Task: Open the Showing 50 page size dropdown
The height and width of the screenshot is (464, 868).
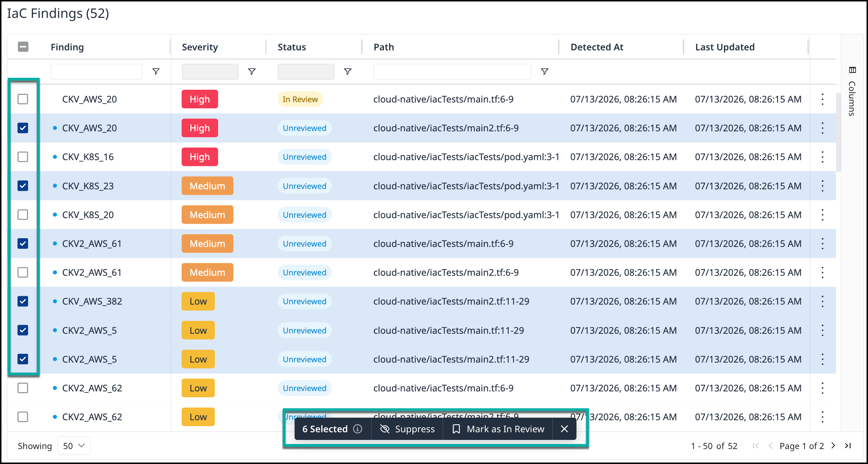Action: (74, 446)
